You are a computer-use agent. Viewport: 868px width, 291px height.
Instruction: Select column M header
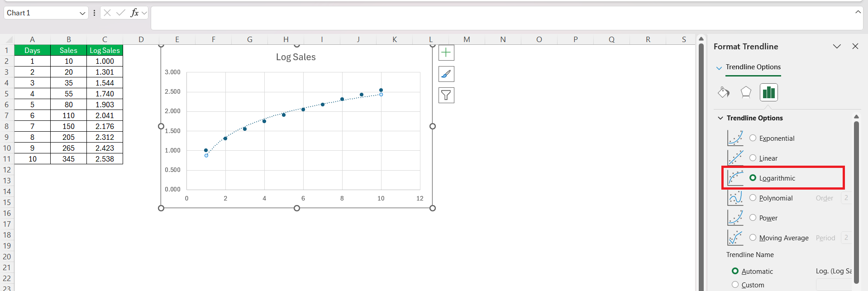[467, 39]
